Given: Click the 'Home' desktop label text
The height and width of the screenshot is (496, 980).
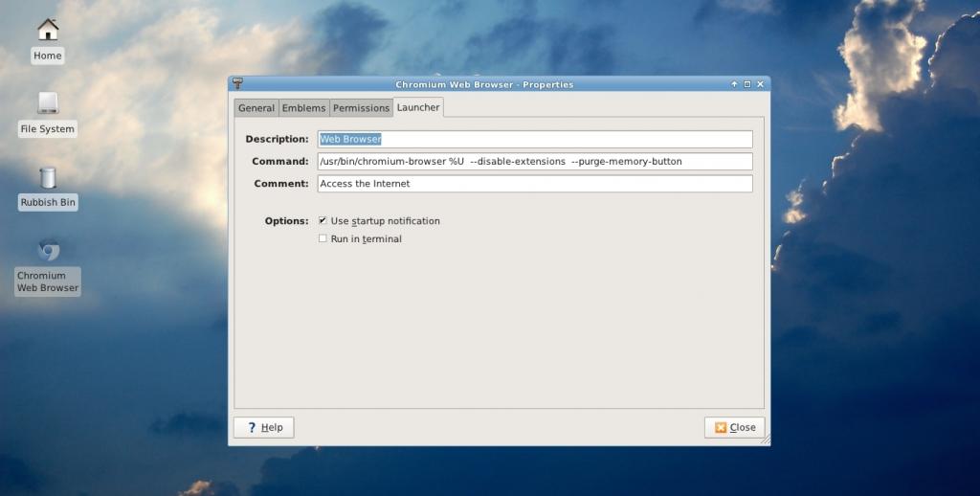Looking at the screenshot, I should (x=48, y=56).
